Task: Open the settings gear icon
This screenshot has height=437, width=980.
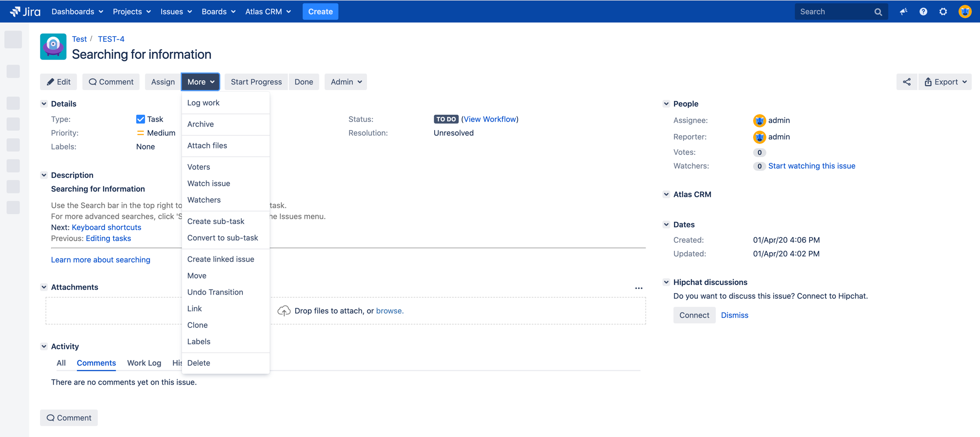Action: 943,11
